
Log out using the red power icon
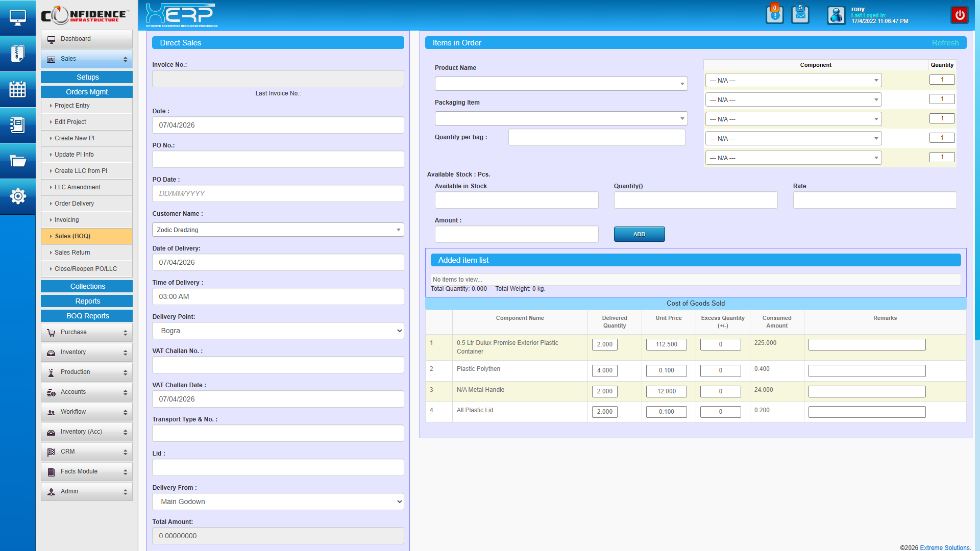(x=959, y=15)
